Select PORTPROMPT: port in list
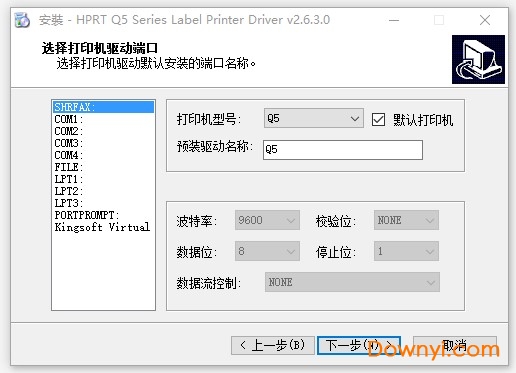516x373 pixels. click(103, 215)
